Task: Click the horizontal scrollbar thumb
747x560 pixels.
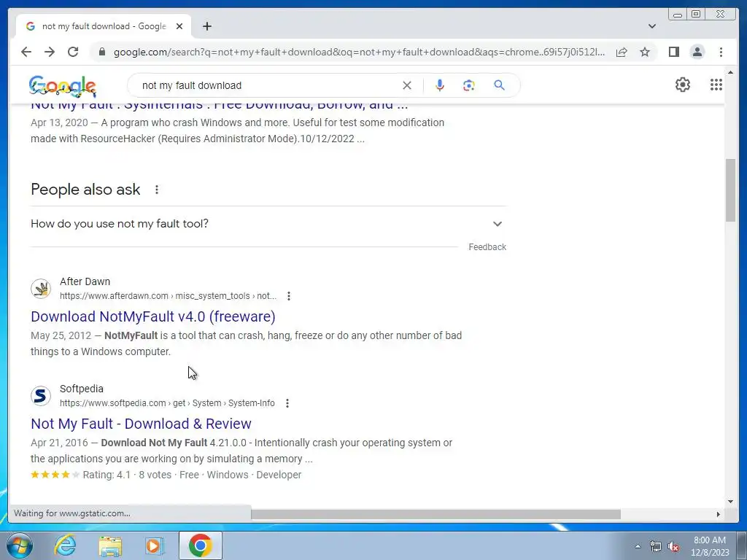Action: (436, 514)
